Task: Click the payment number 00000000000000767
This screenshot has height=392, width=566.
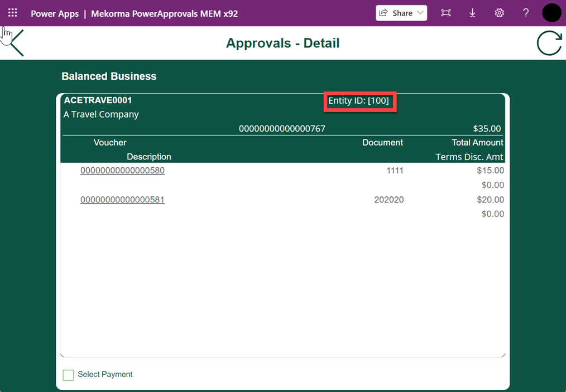Action: click(x=282, y=129)
